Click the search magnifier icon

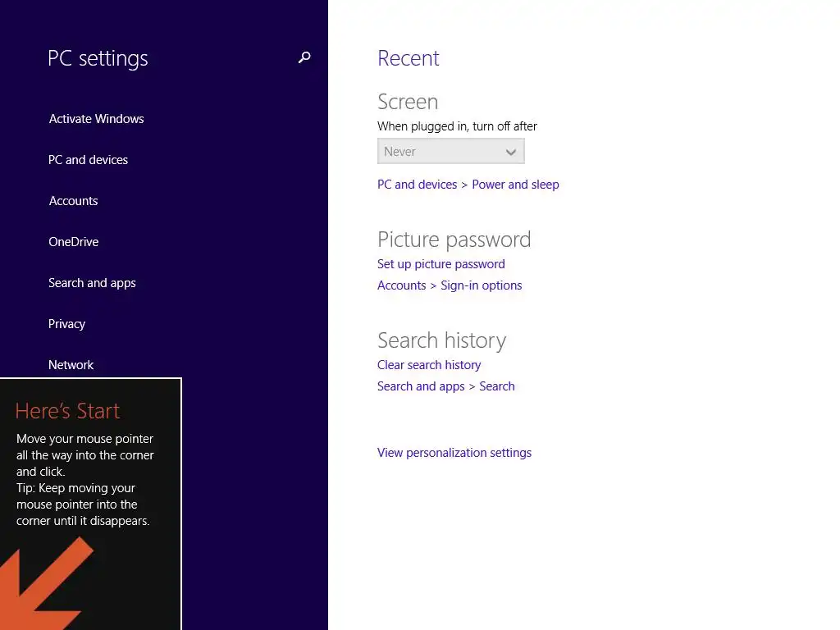pyautogui.click(x=304, y=58)
